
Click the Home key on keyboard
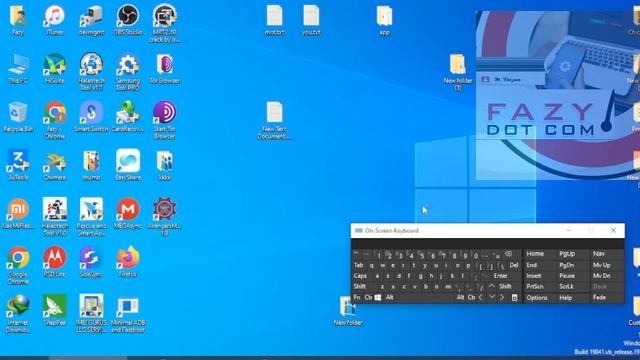pyautogui.click(x=535, y=254)
